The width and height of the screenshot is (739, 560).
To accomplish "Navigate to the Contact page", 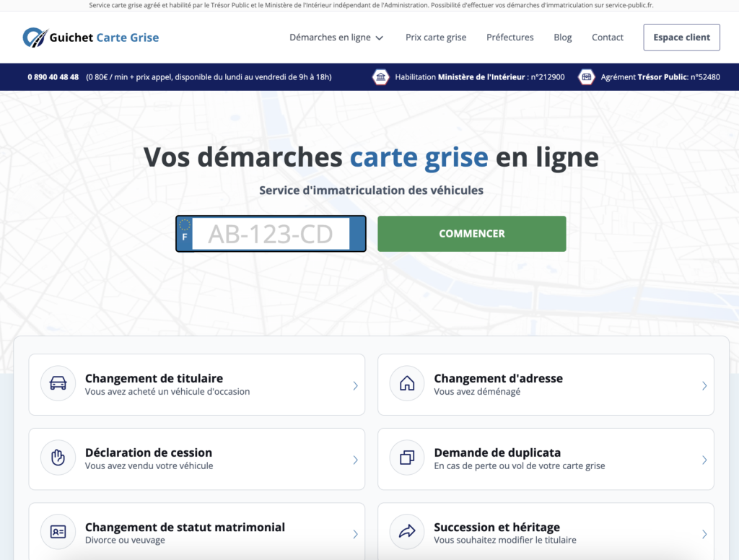I will 607,37.
